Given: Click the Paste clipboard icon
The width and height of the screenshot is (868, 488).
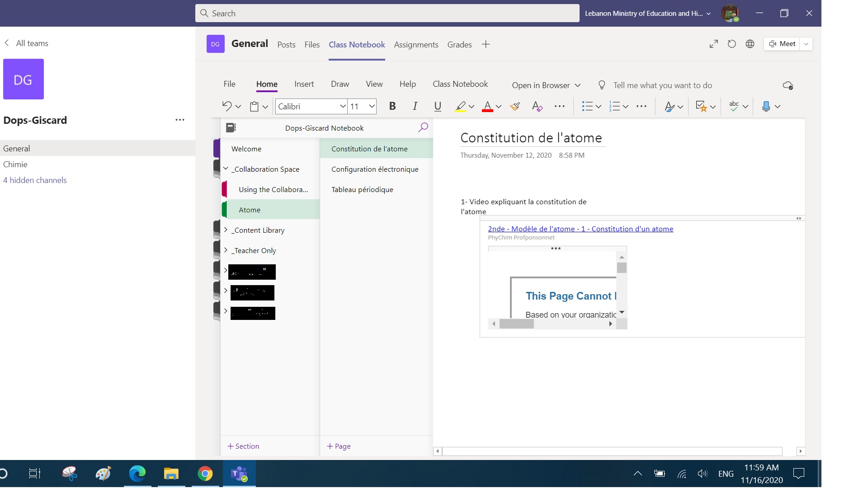Looking at the screenshot, I should coord(254,107).
